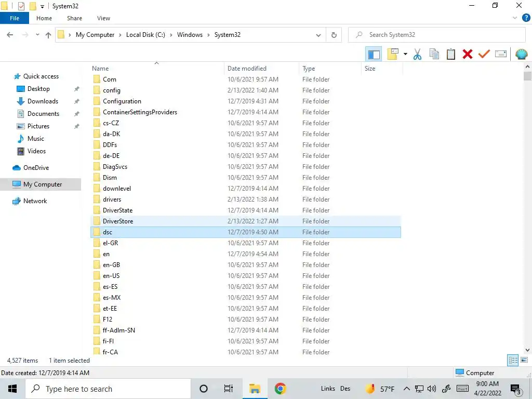Screen dimensions: 532x399
Task: Sort by the Size column header
Action: coord(370,69)
